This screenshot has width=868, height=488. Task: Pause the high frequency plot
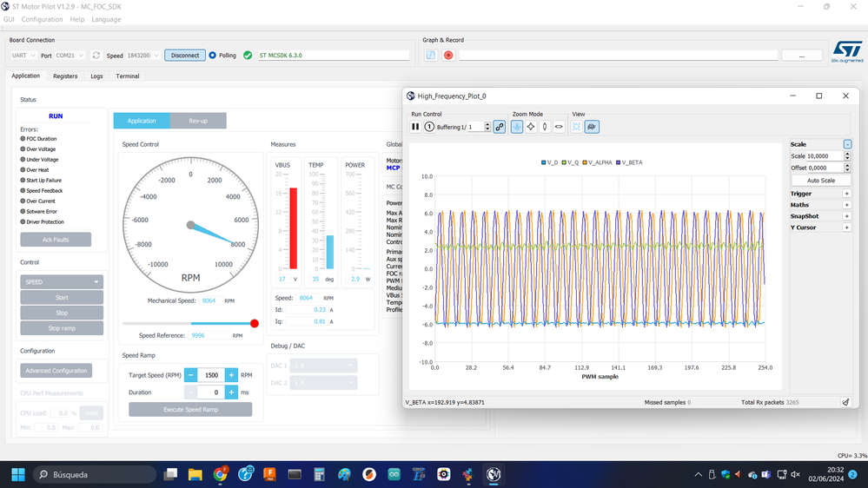tap(415, 127)
